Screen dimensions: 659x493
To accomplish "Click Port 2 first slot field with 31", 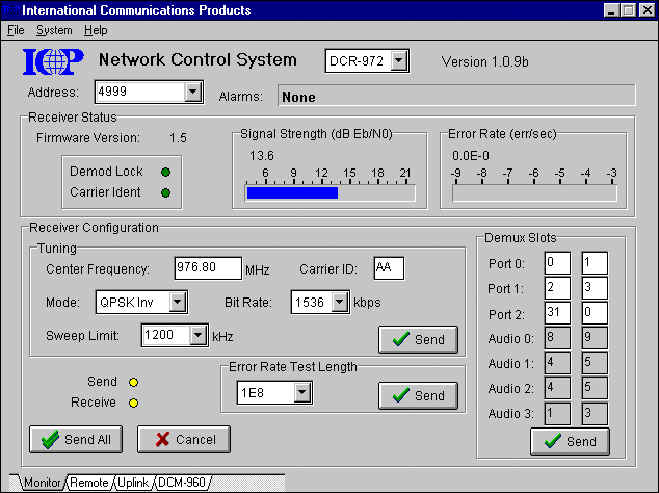I will click(558, 313).
